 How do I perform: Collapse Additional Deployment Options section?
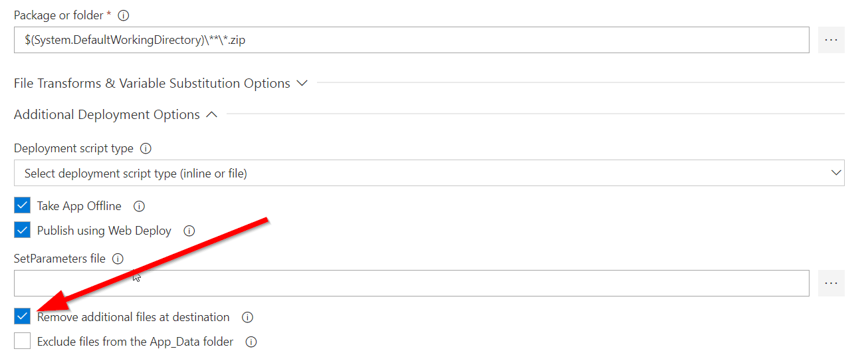211,114
